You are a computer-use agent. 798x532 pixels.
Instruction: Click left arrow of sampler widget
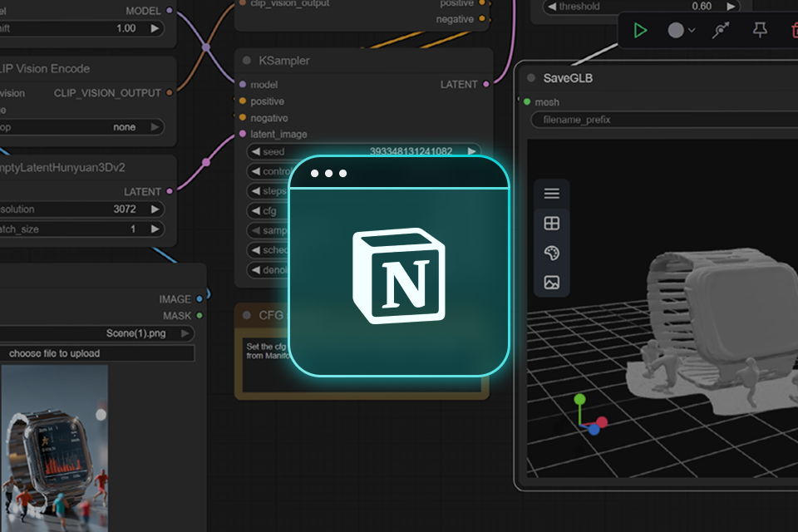(x=255, y=230)
